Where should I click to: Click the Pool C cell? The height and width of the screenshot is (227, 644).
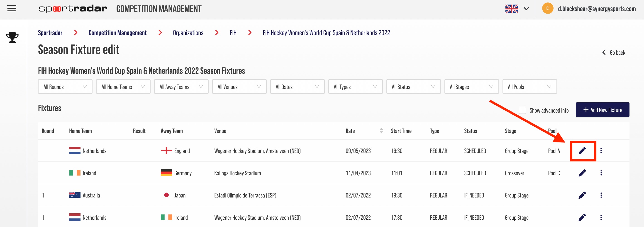tap(554, 173)
